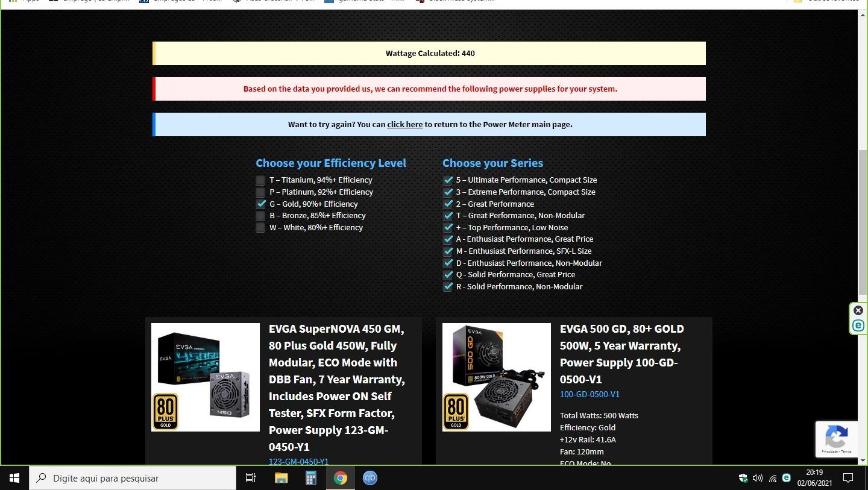The width and height of the screenshot is (868, 490).
Task: Launch File Explorer from the taskbar
Action: [x=281, y=478]
